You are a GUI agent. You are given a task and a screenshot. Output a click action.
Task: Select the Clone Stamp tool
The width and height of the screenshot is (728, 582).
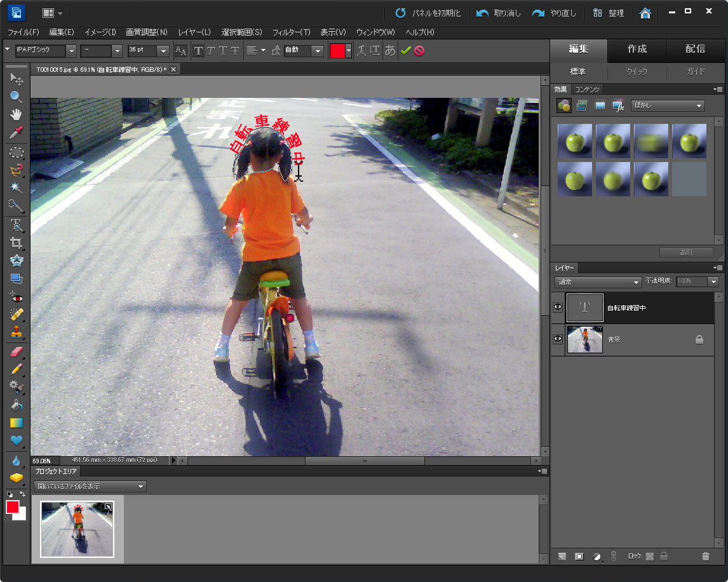tap(16, 332)
